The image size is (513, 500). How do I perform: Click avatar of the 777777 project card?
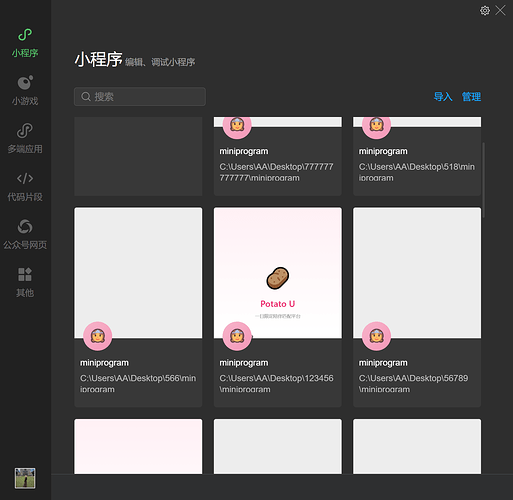coord(237,125)
